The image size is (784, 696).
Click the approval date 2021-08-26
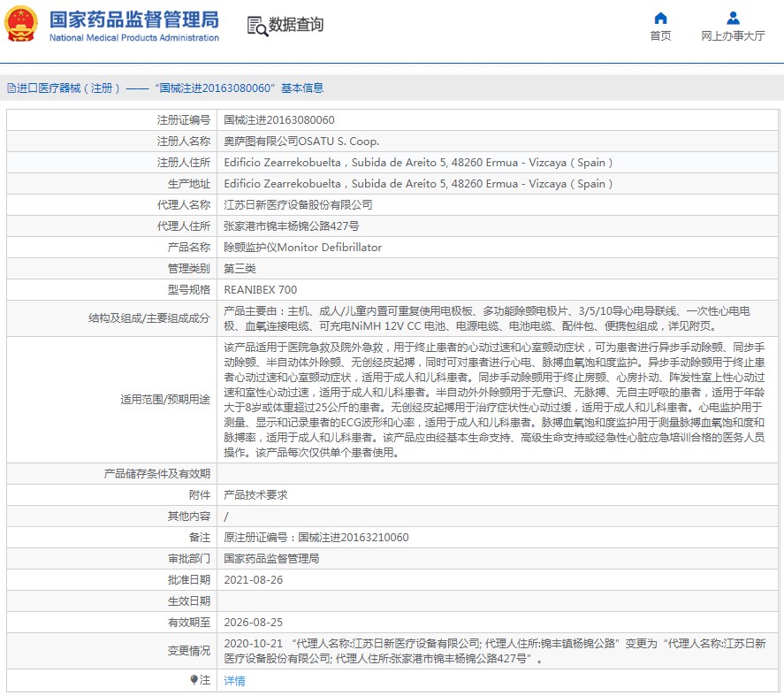click(253, 580)
